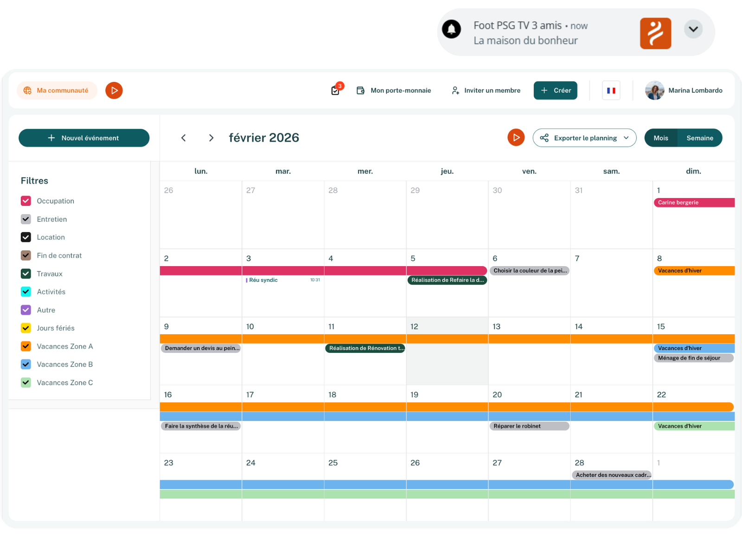Click the notification bell icon
This screenshot has width=742, height=560.
[451, 29]
